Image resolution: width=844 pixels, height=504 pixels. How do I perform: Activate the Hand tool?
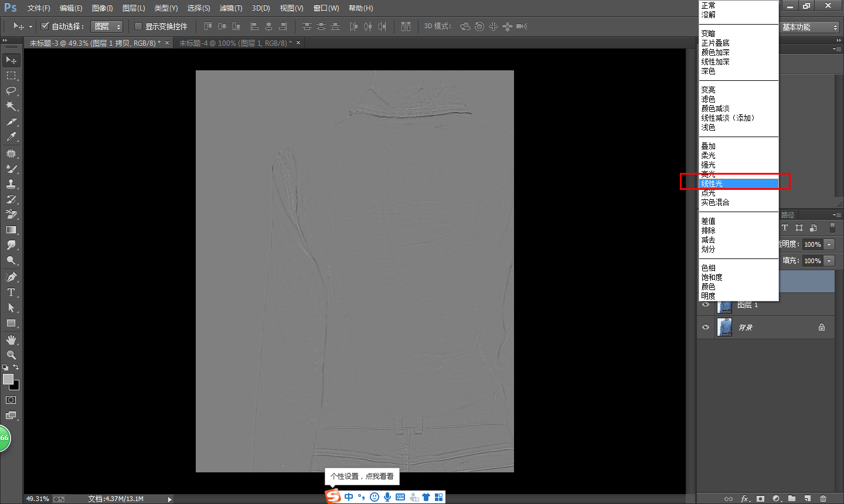11,340
